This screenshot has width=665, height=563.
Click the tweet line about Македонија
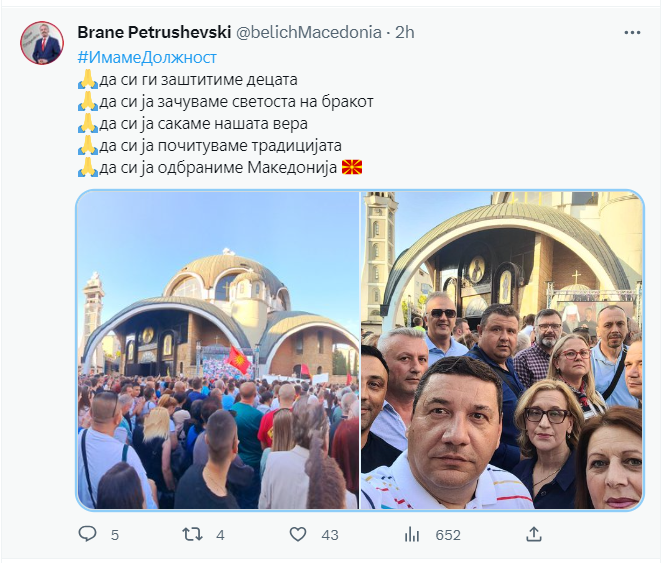[x=220, y=168]
